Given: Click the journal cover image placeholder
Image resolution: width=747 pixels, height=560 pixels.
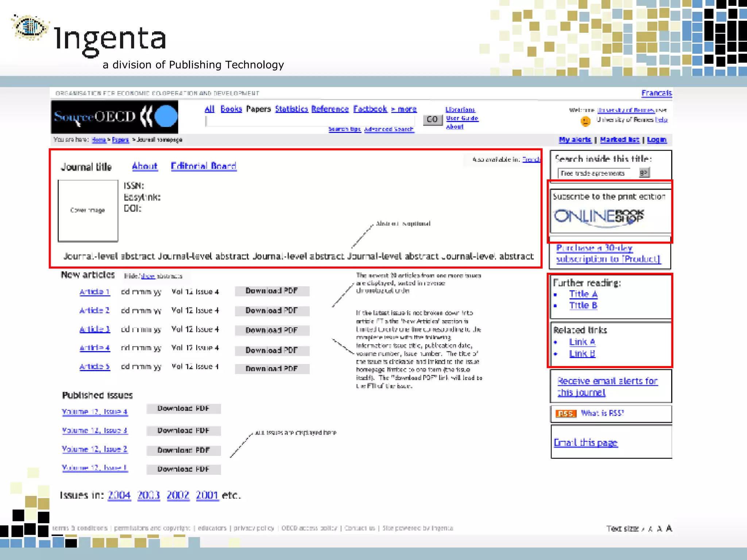Looking at the screenshot, I should pyautogui.click(x=88, y=210).
